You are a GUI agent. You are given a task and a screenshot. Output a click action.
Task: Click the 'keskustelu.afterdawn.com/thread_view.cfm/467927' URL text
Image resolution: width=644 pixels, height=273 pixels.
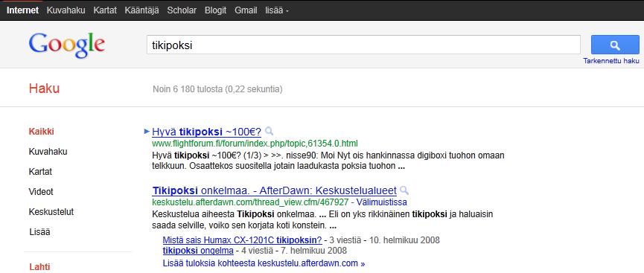(250, 202)
